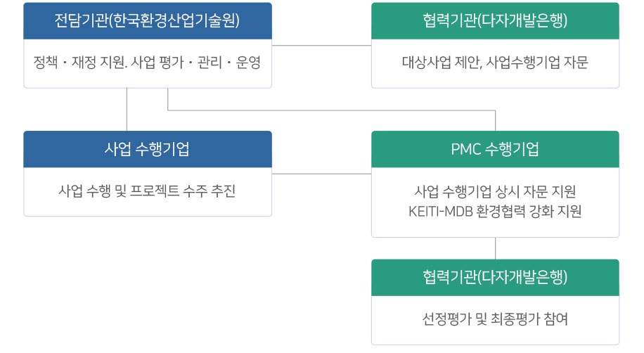This screenshot has height=353, width=644.
Task: Click the KEITI-MDB 환경협력 강화 지원 line
Action: [x=495, y=211]
